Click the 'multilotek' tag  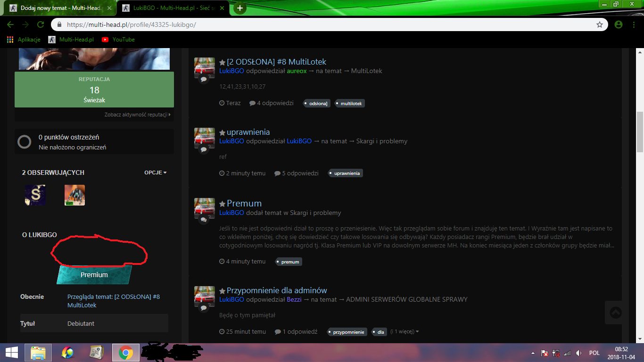(x=351, y=103)
